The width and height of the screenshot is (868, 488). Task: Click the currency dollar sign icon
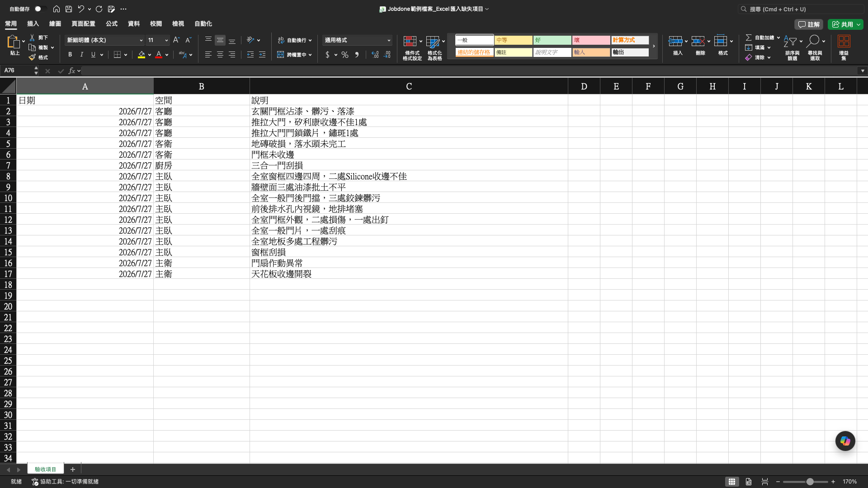pos(328,55)
